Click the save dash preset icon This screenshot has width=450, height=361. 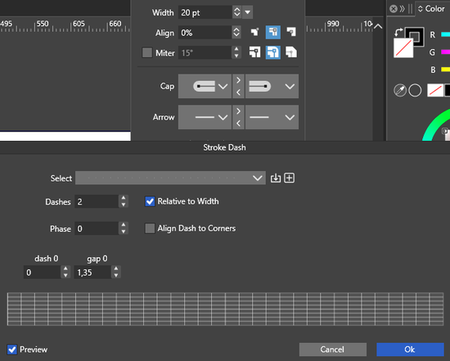[275, 178]
